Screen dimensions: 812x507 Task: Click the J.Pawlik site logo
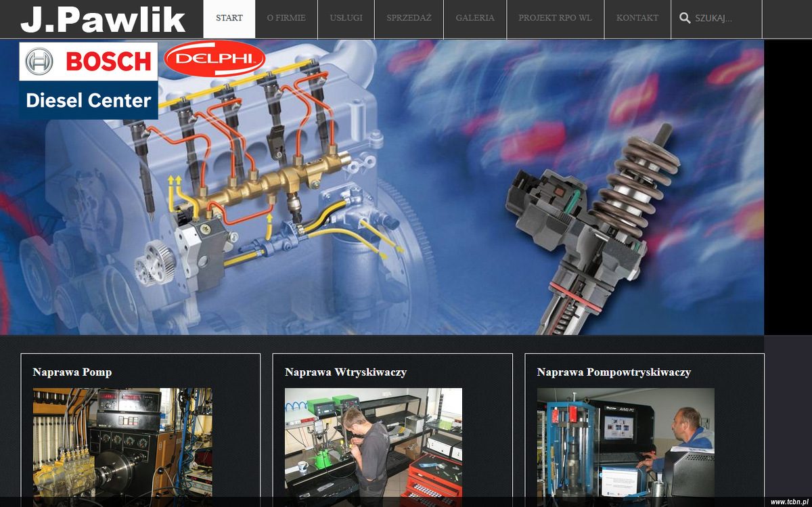[103, 20]
